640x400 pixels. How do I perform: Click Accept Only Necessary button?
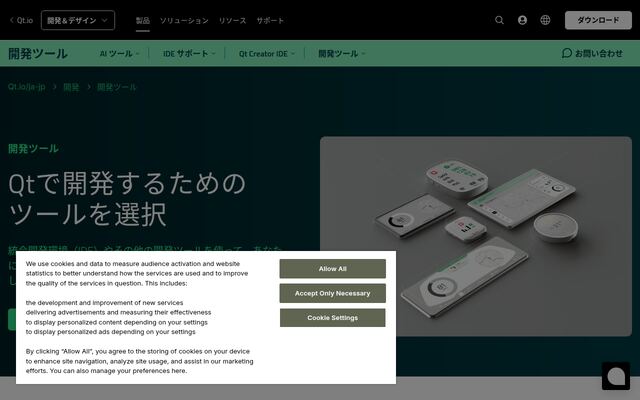tap(332, 293)
